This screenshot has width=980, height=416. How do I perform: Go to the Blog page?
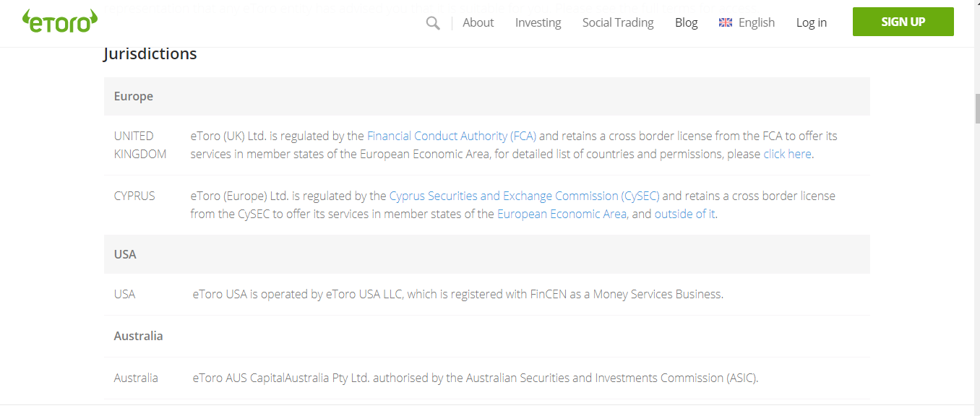point(686,22)
